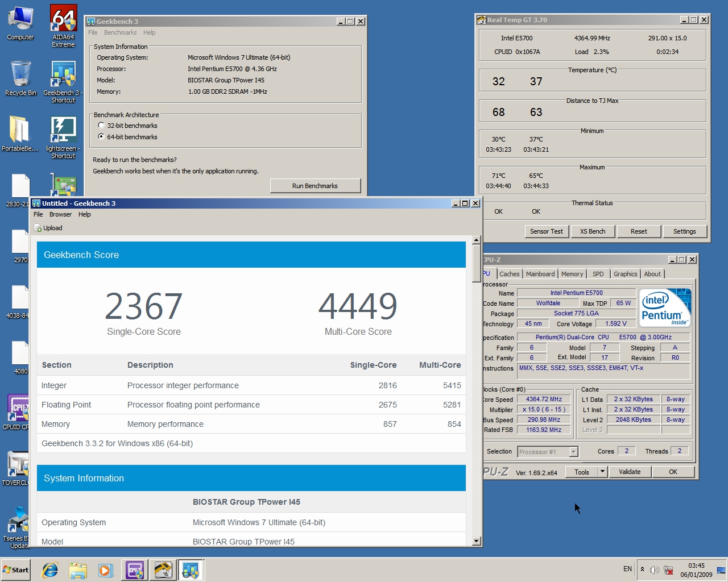
Task: Launch the CPUID CPU-Z desktop icon
Action: 17,412
